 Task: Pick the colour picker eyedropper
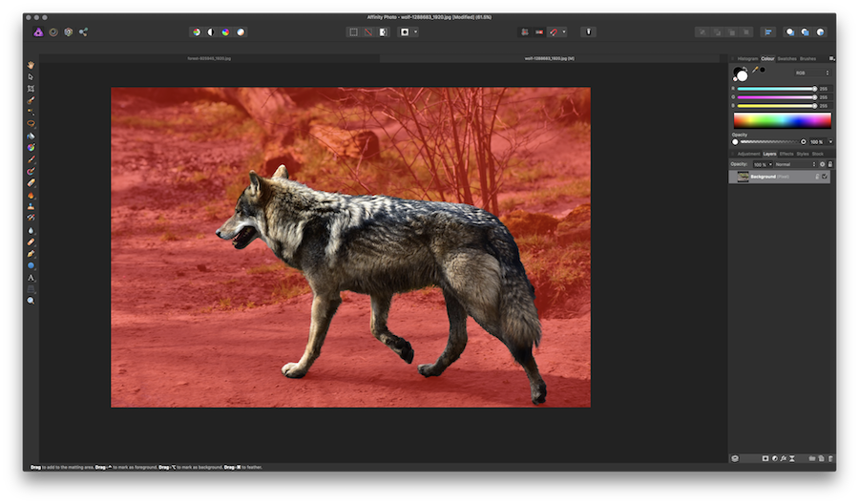[754, 70]
